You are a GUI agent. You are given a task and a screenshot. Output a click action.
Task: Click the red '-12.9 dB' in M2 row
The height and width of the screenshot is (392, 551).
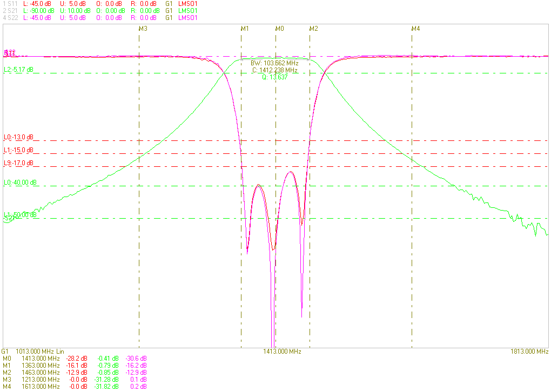click(77, 373)
